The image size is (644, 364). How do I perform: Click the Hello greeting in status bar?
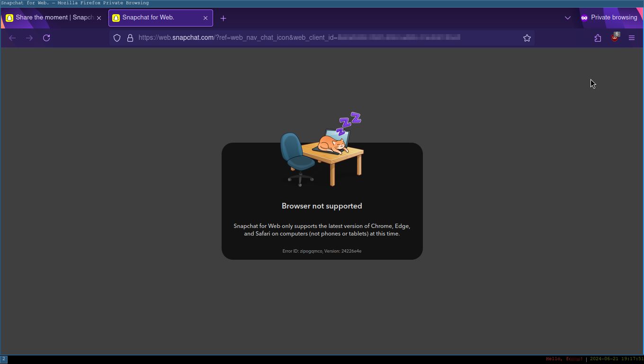[564, 359]
